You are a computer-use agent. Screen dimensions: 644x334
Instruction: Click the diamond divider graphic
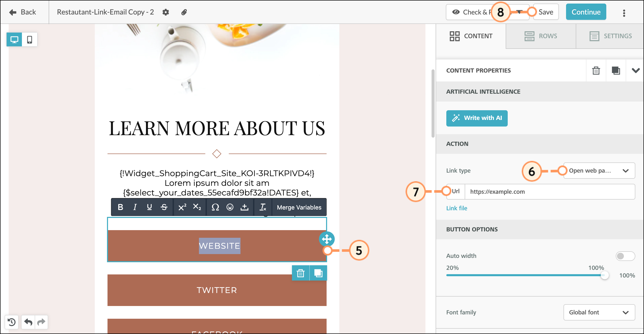217,154
